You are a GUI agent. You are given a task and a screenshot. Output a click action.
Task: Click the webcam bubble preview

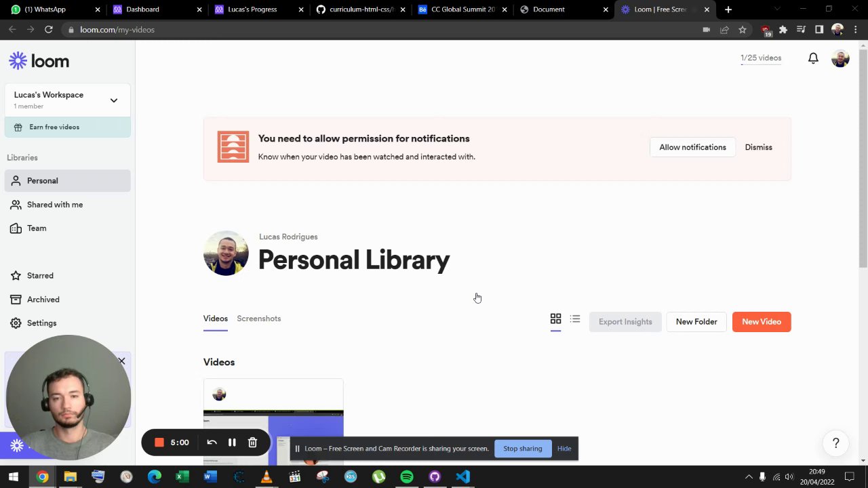68,398
